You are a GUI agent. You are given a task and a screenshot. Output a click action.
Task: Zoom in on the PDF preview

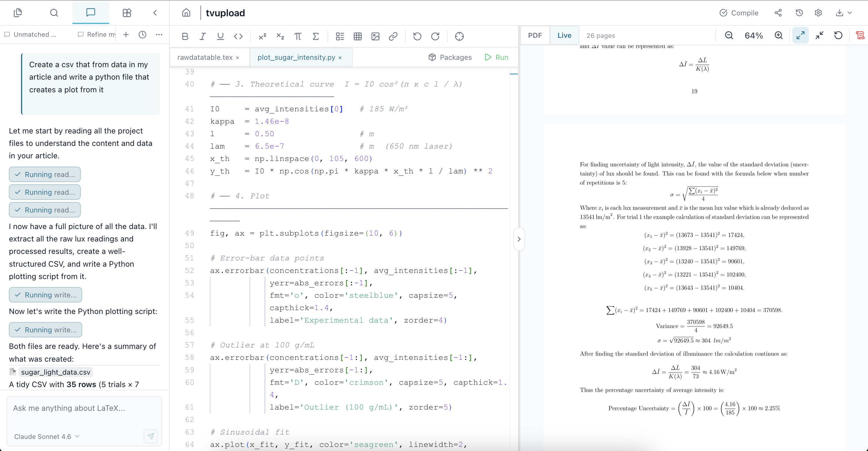(779, 36)
